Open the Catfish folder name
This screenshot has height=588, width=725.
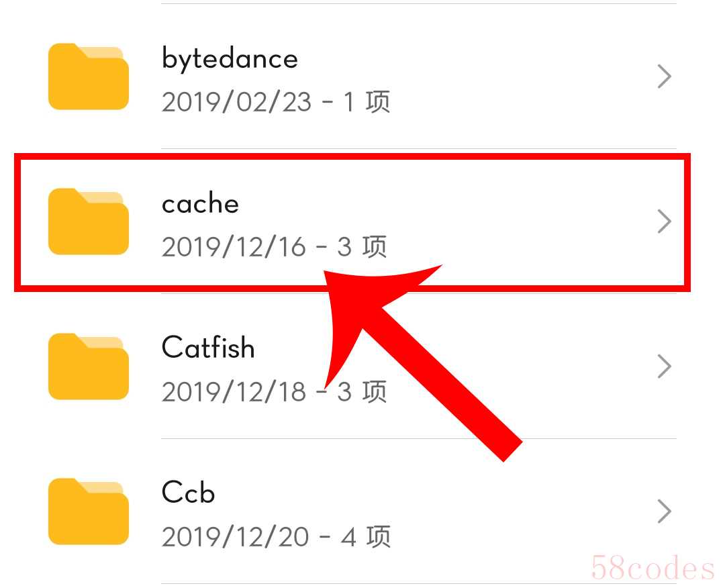tap(208, 347)
